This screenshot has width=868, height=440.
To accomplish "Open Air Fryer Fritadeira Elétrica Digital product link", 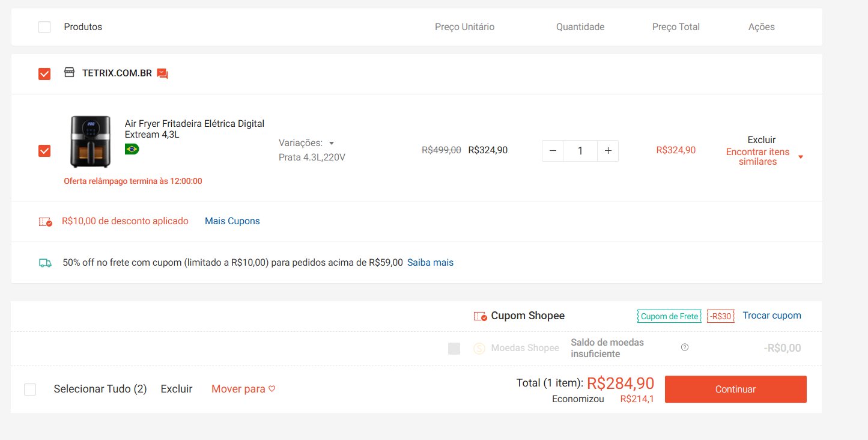I will pyautogui.click(x=195, y=129).
